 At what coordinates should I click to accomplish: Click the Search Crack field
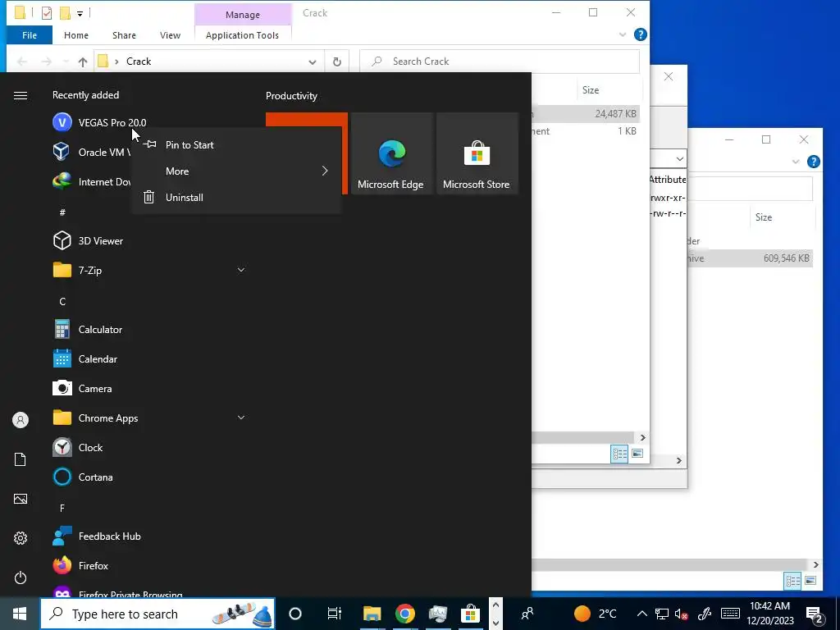pos(500,62)
